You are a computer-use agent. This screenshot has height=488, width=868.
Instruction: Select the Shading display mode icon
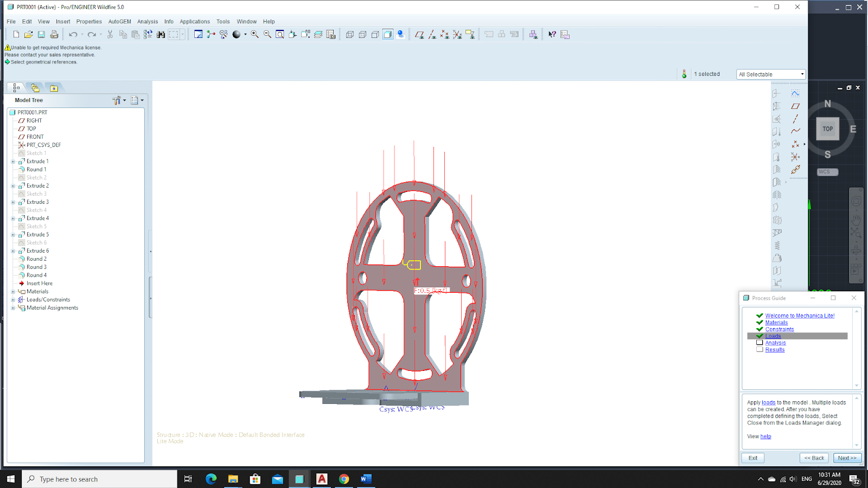[x=387, y=35]
